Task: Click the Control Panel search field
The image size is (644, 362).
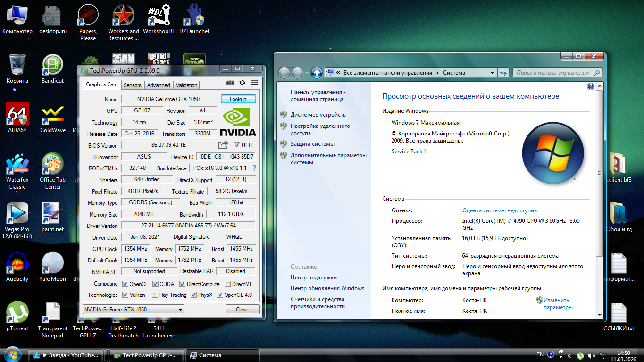Action: click(x=552, y=73)
